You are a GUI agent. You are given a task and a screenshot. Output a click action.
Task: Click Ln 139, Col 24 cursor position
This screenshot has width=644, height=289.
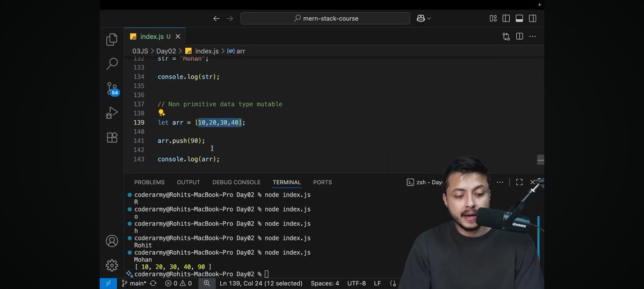(x=261, y=283)
